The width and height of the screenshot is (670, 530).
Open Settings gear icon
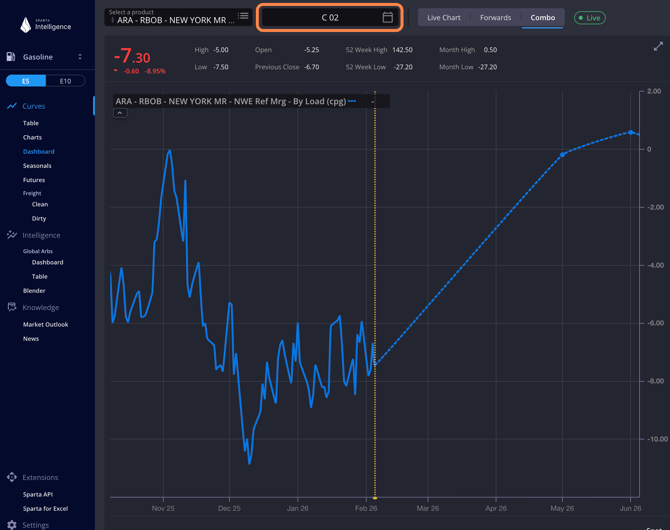[12, 524]
